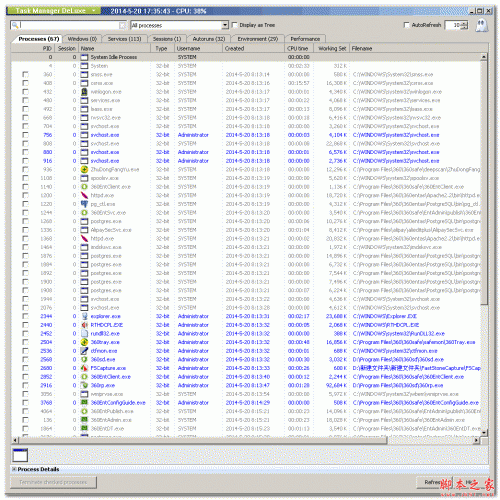Click the winlogon.exe process icon
The width and height of the screenshot is (500, 500).
coord(85,92)
